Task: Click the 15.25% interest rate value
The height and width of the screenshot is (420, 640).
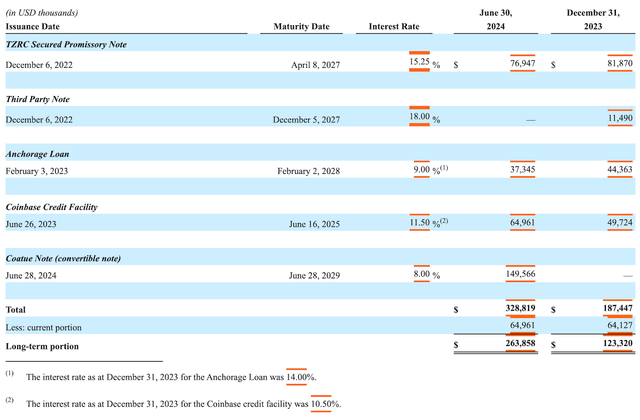Action: [418, 63]
